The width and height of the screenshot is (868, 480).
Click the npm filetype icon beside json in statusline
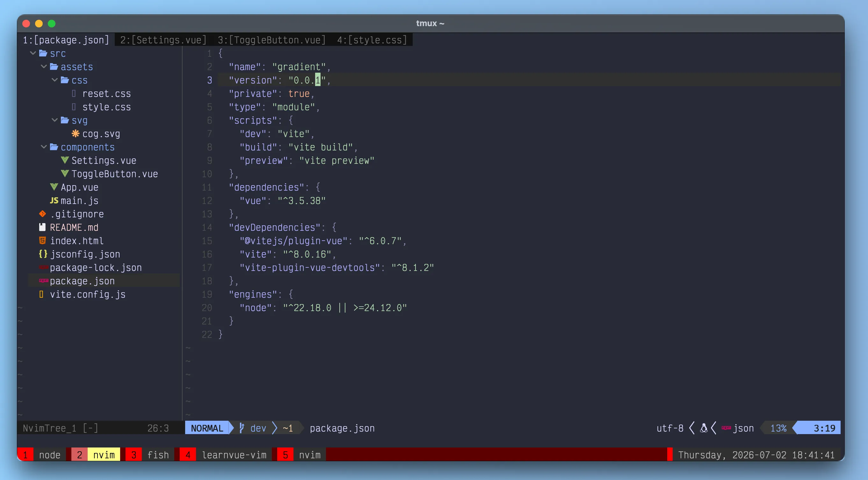coord(726,428)
